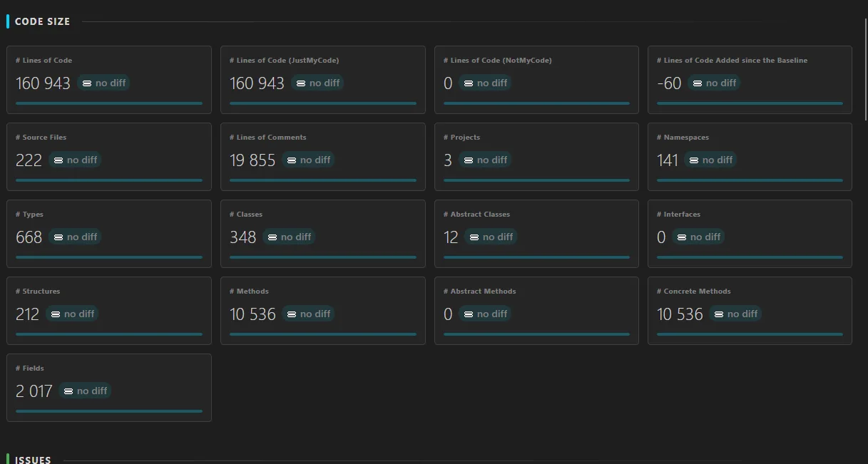Screen dimensions: 868x464
Task: Click the no diff badge in Structures card
Action: 72,314
